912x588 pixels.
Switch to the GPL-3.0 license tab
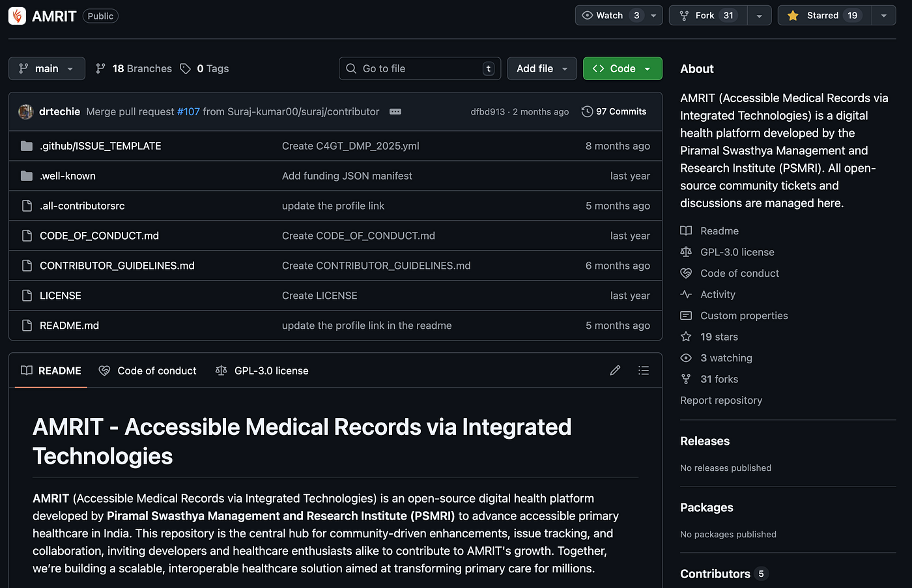pos(262,371)
